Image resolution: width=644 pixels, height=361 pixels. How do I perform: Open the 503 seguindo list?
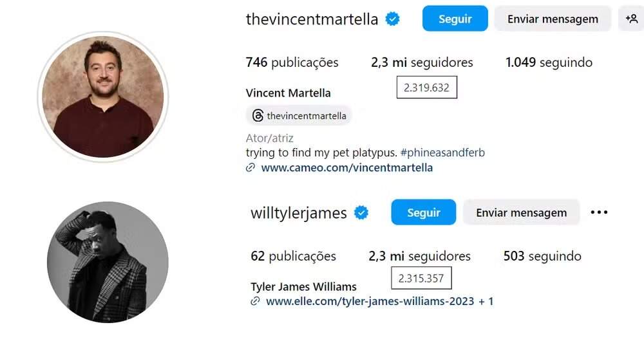tap(542, 256)
